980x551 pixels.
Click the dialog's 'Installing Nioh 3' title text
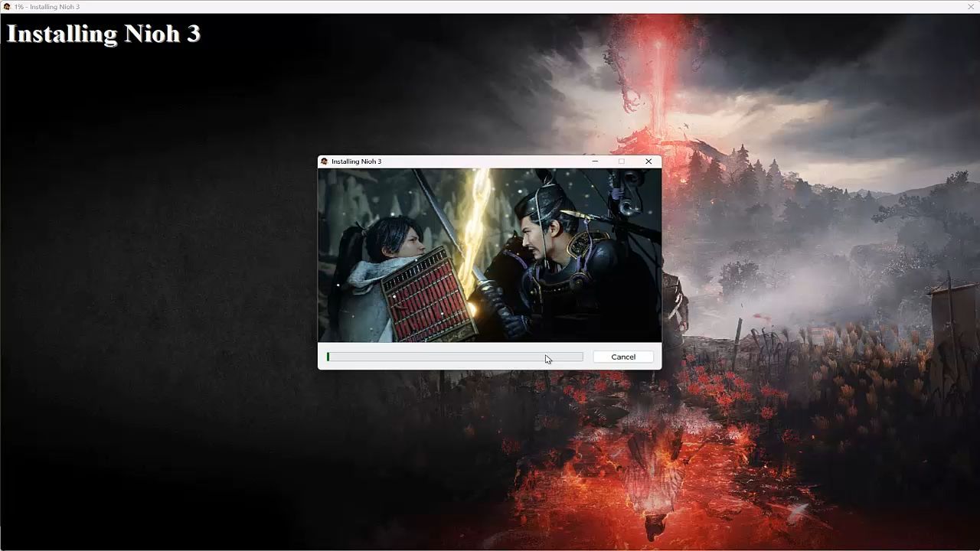click(356, 161)
